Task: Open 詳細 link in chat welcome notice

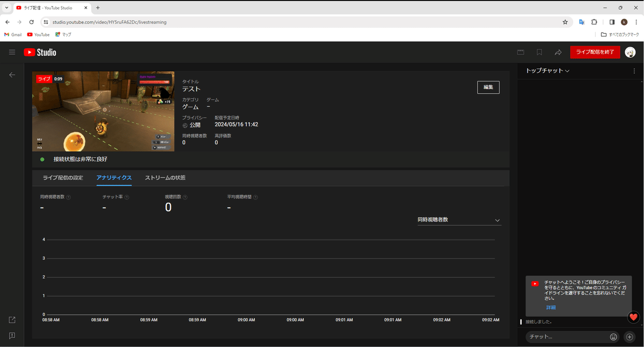Action: [x=551, y=307]
